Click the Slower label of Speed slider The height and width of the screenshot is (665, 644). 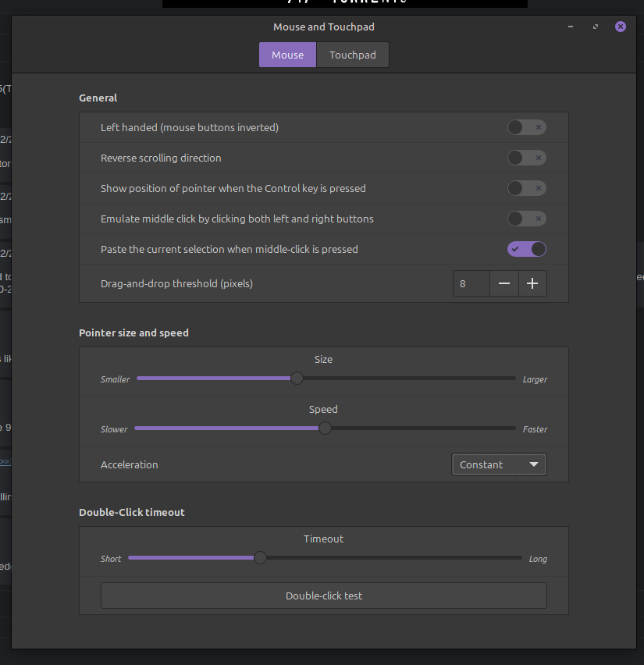coord(114,429)
